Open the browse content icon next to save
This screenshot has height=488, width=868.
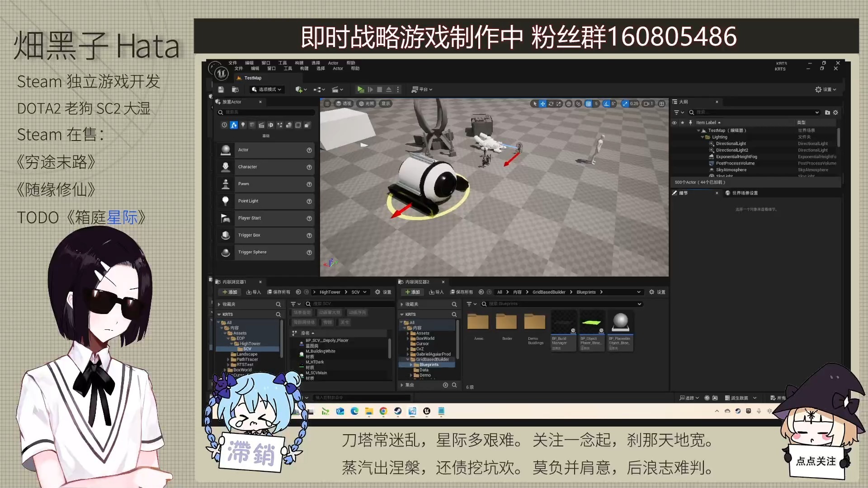click(235, 89)
